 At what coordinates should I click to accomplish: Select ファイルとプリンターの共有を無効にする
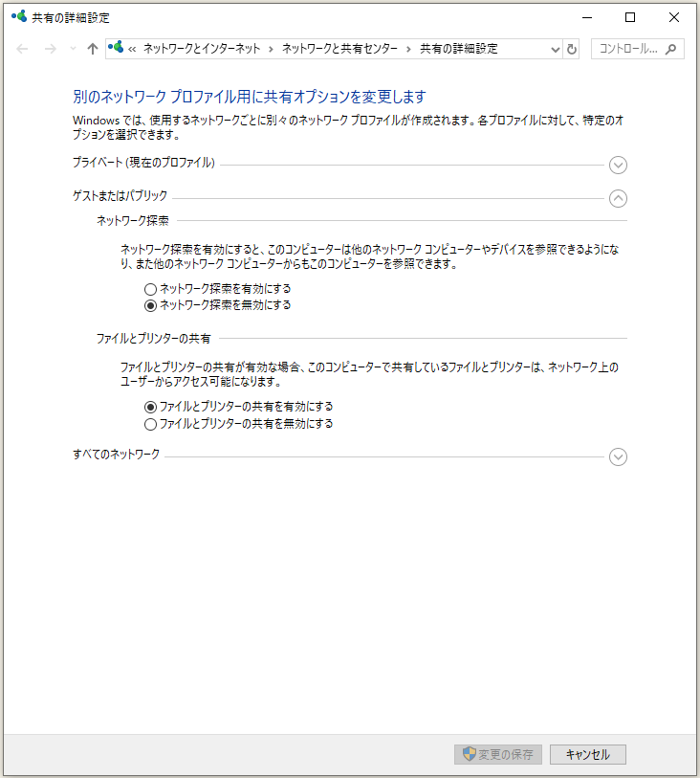(238, 424)
